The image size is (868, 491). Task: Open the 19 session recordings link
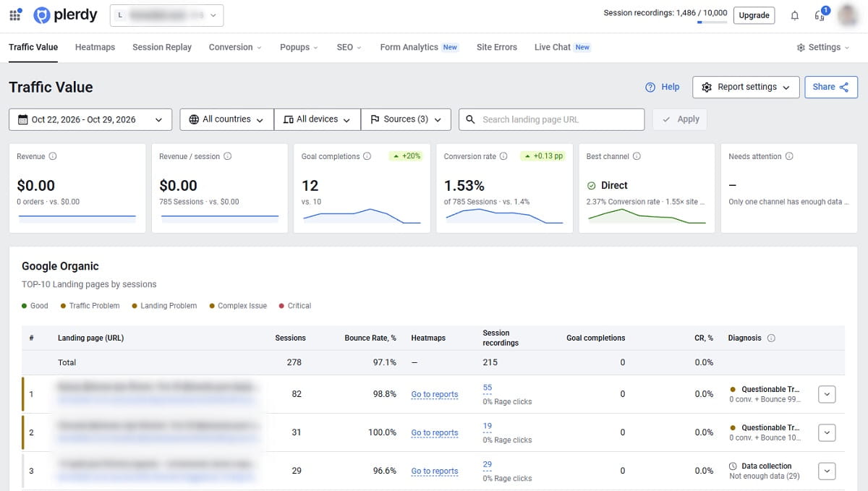[488, 427]
